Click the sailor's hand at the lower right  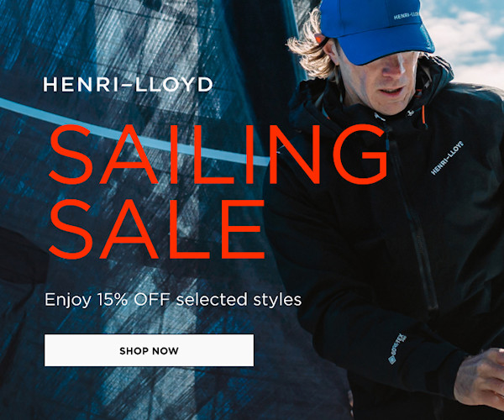tap(480, 379)
